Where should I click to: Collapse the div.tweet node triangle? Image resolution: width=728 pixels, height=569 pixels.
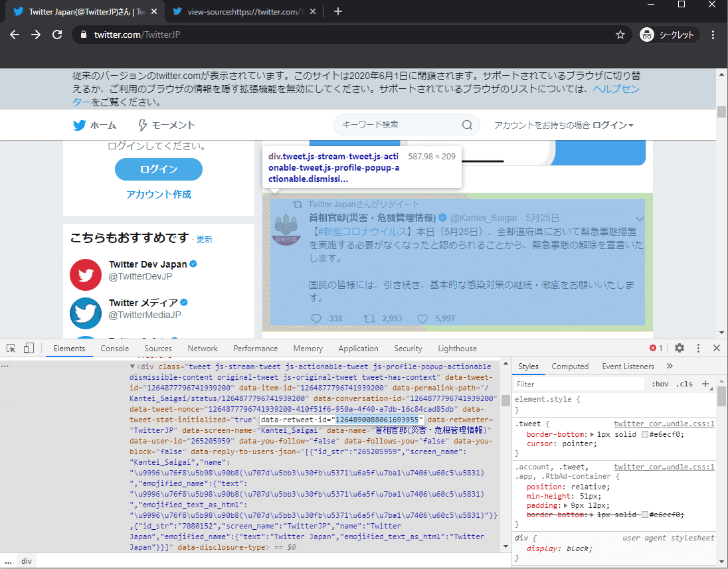pyautogui.click(x=132, y=366)
